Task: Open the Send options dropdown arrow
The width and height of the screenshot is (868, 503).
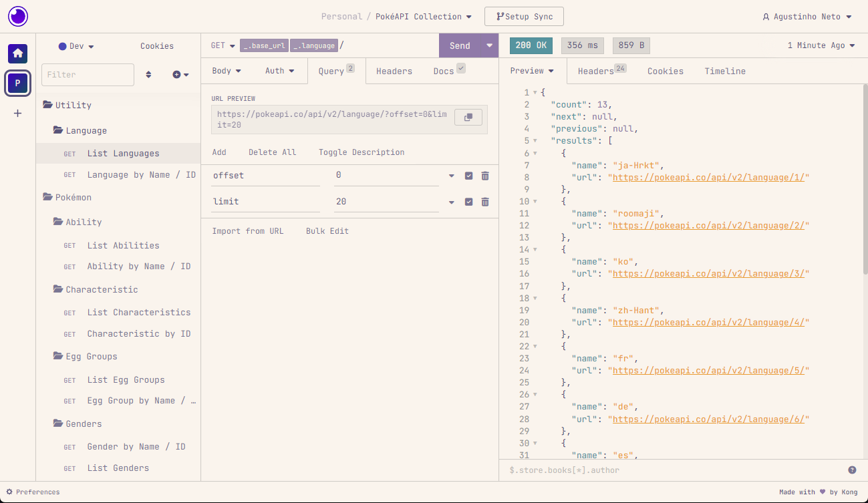Action: click(489, 45)
